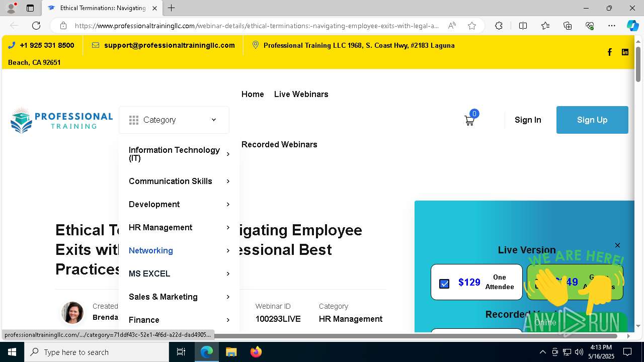Viewport: 644px width, 362px height.
Task: Click the address bar URL field
Action: (257, 26)
